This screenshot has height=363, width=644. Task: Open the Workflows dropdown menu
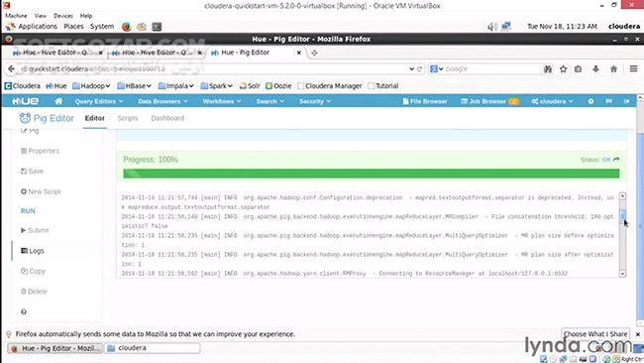click(x=222, y=101)
